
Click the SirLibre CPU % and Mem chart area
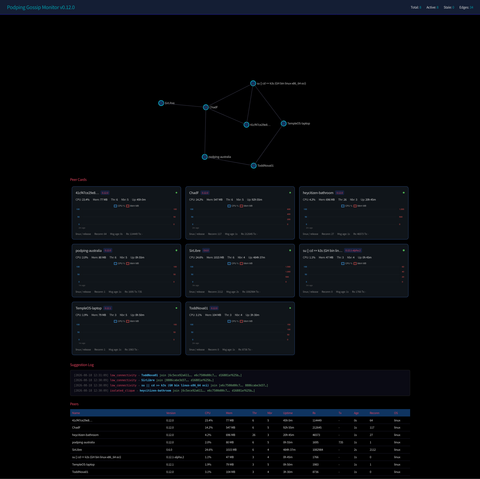[240, 276]
